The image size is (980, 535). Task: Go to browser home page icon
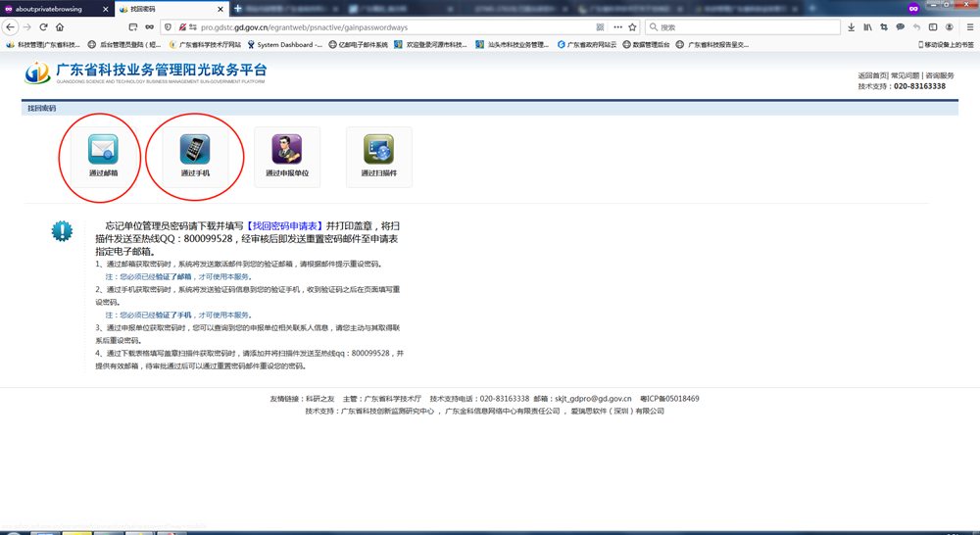coord(60,27)
